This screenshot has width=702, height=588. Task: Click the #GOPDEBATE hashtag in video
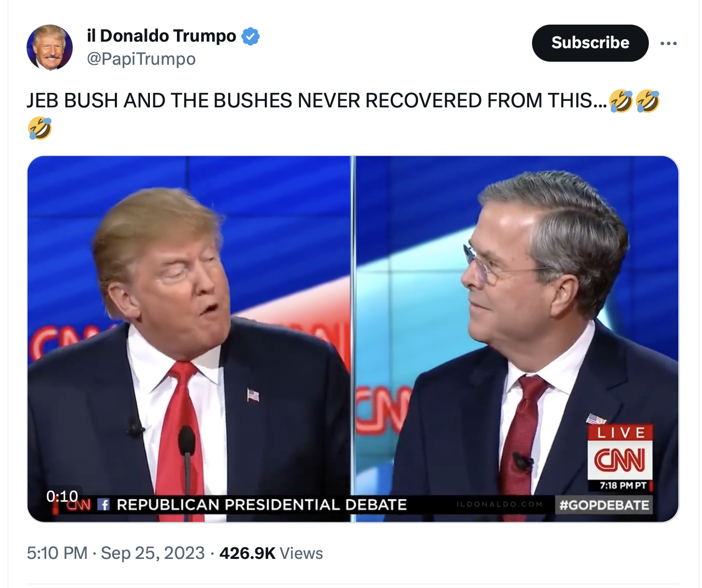pos(604,505)
